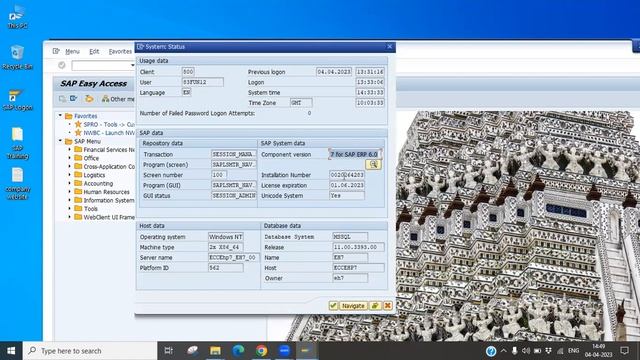The height and width of the screenshot is (360, 640).
Task: Click the Client field value
Action: (x=188, y=72)
